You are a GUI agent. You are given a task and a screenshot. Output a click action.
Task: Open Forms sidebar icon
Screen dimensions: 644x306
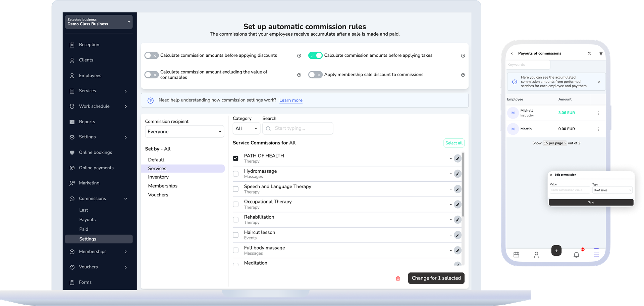coord(72,282)
